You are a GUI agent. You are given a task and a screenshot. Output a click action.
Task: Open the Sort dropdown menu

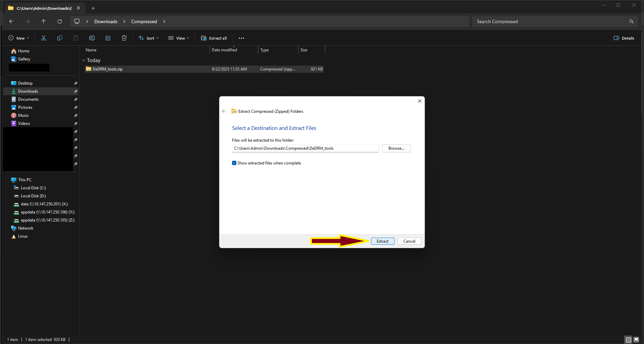click(x=149, y=38)
